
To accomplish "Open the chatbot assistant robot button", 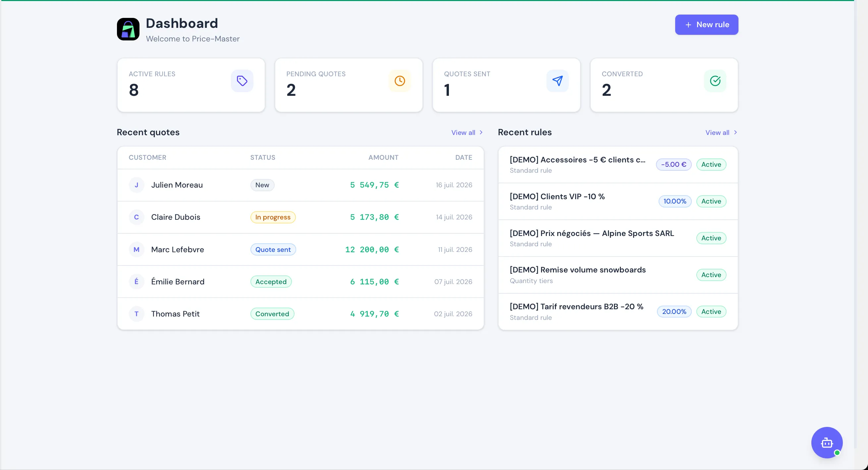I will [x=827, y=443].
